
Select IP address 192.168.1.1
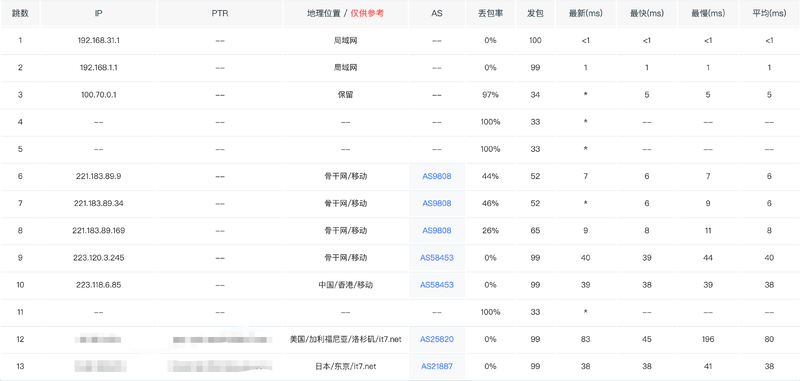tap(98, 67)
